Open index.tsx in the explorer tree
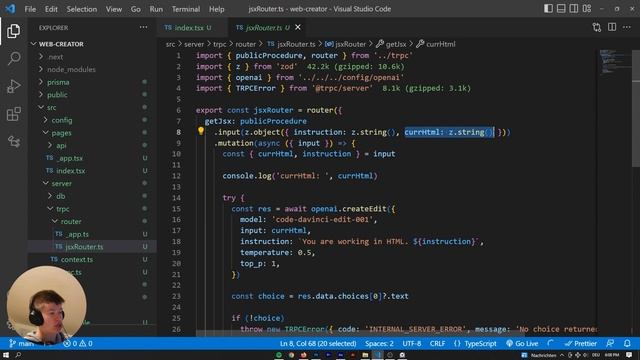This screenshot has width=640, height=360. point(71,171)
